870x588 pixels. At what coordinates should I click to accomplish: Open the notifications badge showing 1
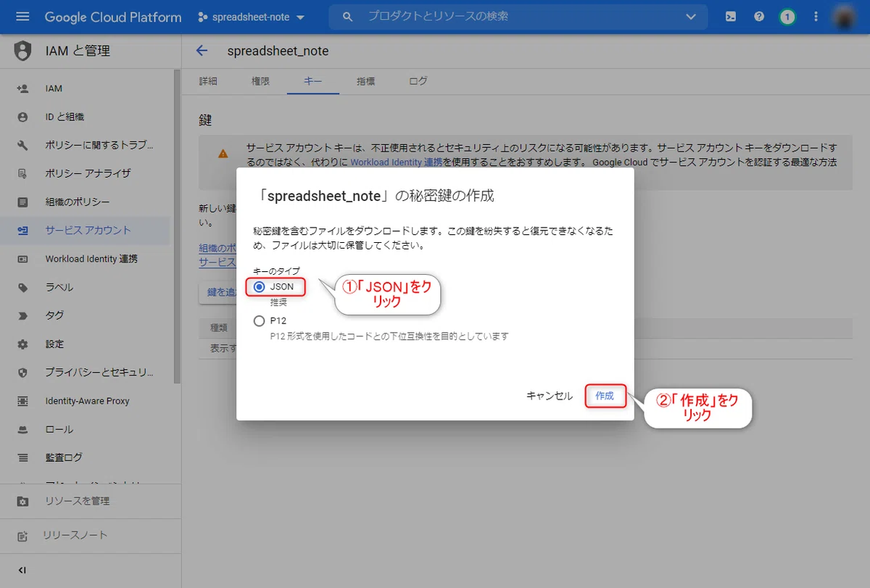click(787, 17)
